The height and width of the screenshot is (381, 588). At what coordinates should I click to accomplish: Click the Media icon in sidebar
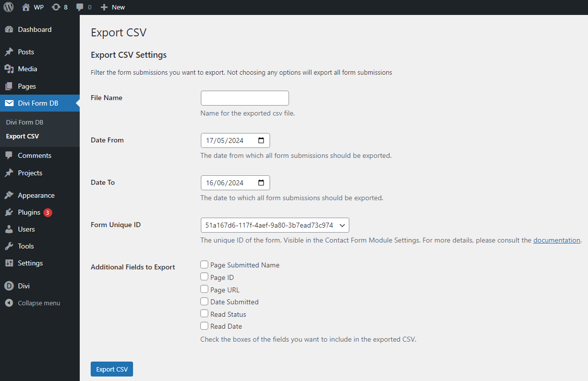pos(9,69)
